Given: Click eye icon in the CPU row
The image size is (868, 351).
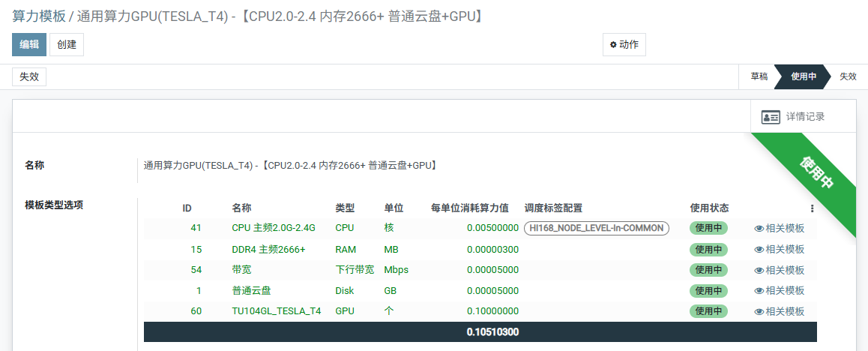Looking at the screenshot, I should tap(759, 229).
